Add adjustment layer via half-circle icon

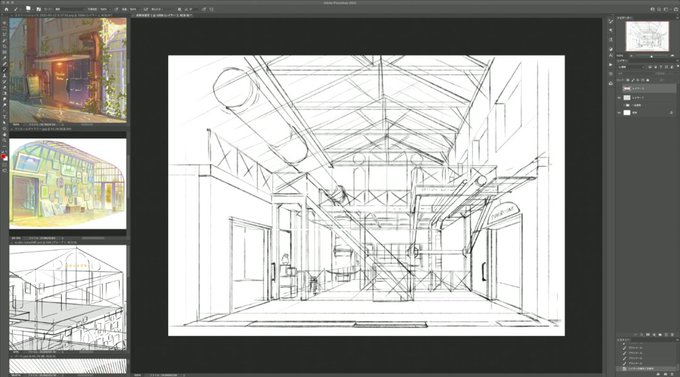654,334
